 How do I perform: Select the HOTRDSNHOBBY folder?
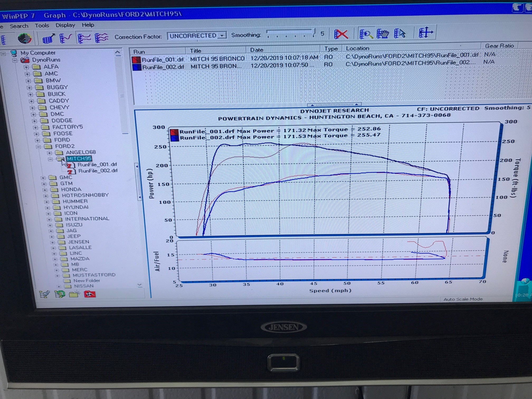click(x=85, y=195)
